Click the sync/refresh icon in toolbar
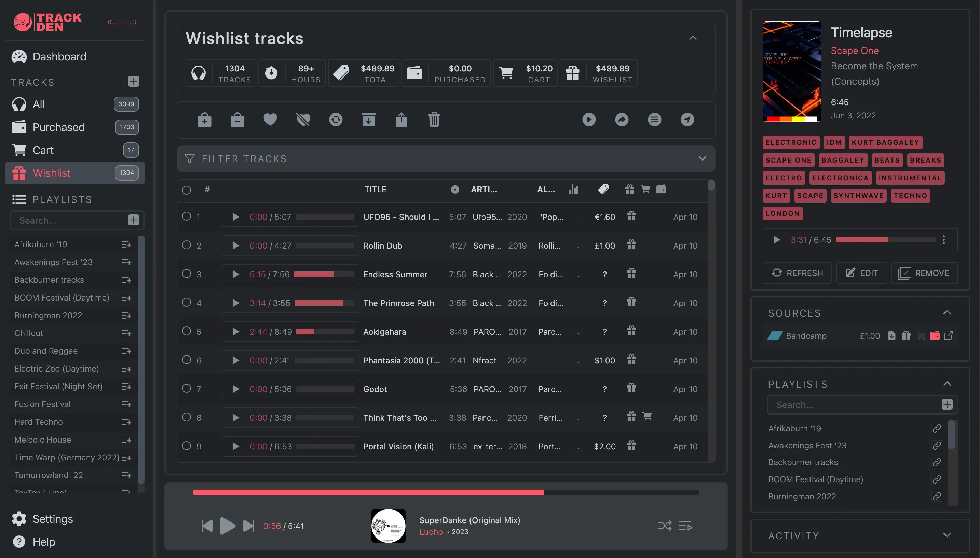The width and height of the screenshot is (980, 558). point(336,120)
